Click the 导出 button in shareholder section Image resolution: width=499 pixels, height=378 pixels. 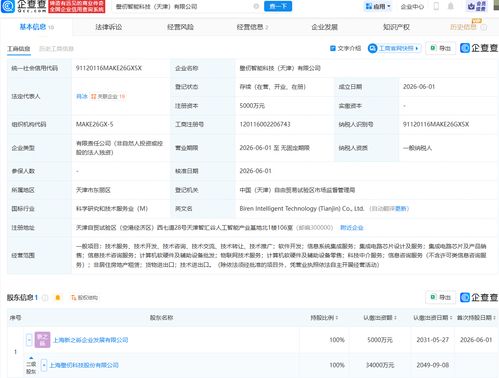[441, 297]
